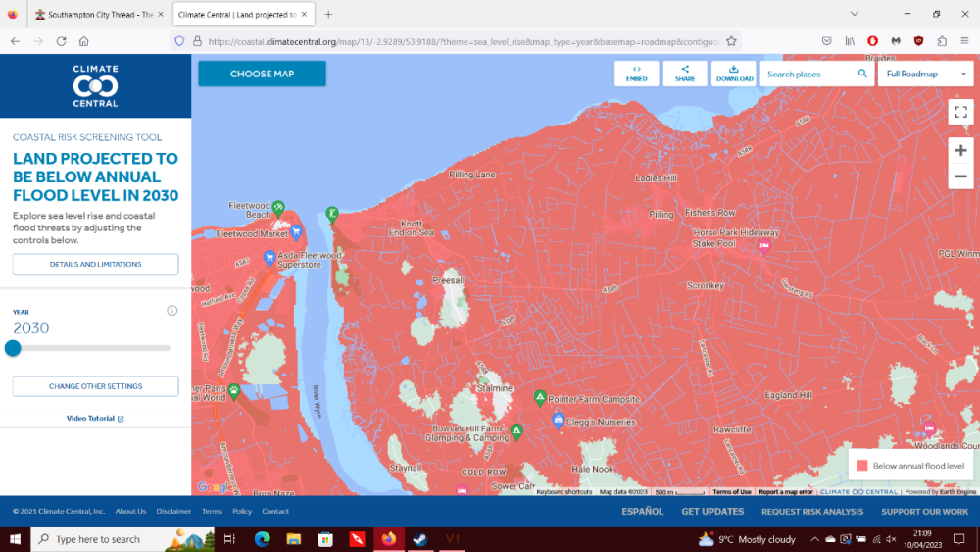
Task: Click the Details and Limitations button
Action: 95,264
